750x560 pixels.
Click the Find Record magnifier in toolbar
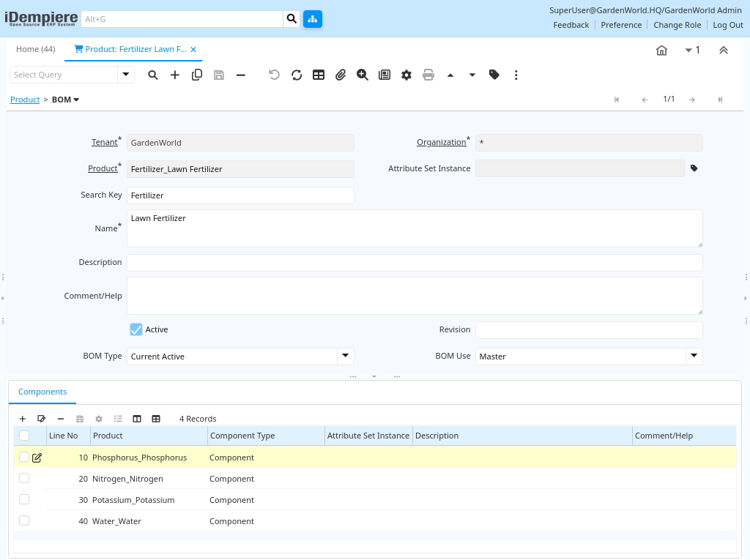[152, 75]
